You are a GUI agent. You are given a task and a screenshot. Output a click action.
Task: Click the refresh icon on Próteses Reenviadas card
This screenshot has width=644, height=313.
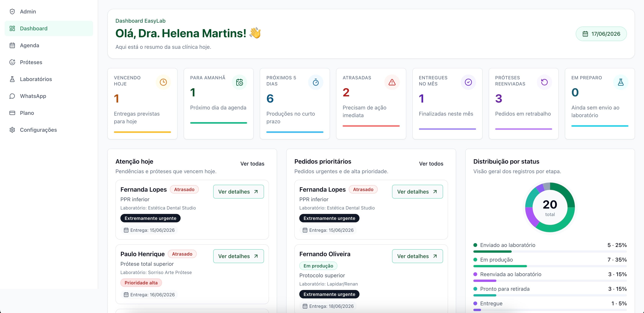[x=544, y=82]
